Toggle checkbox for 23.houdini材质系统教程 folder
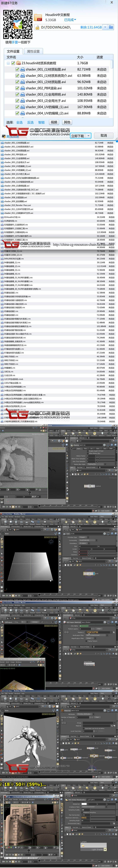 pyautogui.click(x=13, y=63)
